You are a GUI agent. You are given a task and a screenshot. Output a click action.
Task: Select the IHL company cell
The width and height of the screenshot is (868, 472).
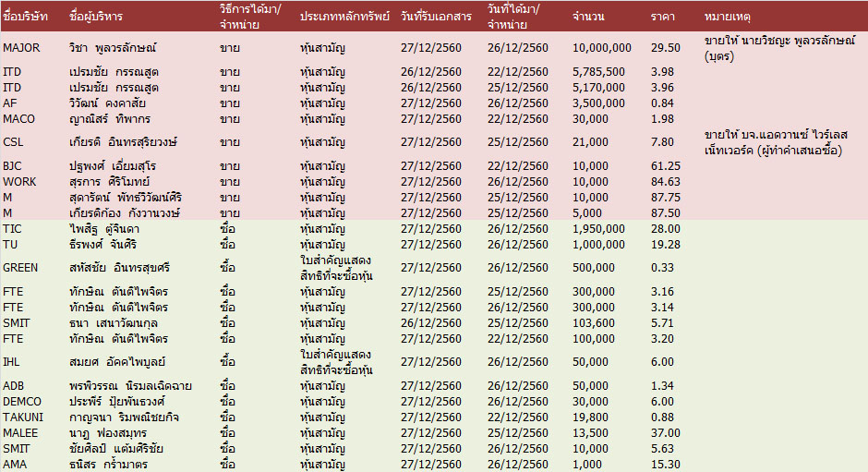click(11, 362)
